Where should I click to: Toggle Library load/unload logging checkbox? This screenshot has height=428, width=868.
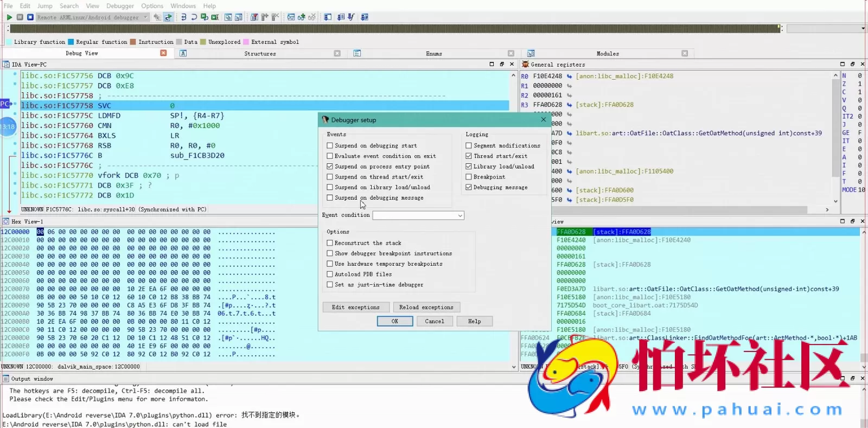(469, 167)
